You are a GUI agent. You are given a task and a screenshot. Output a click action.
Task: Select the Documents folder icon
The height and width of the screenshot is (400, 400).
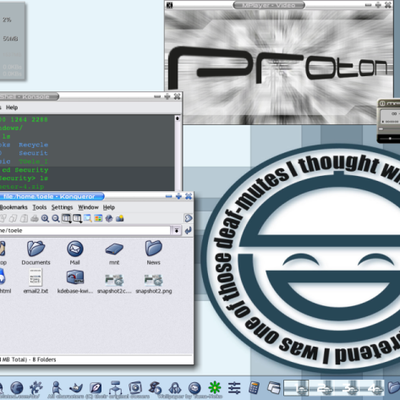click(x=36, y=253)
